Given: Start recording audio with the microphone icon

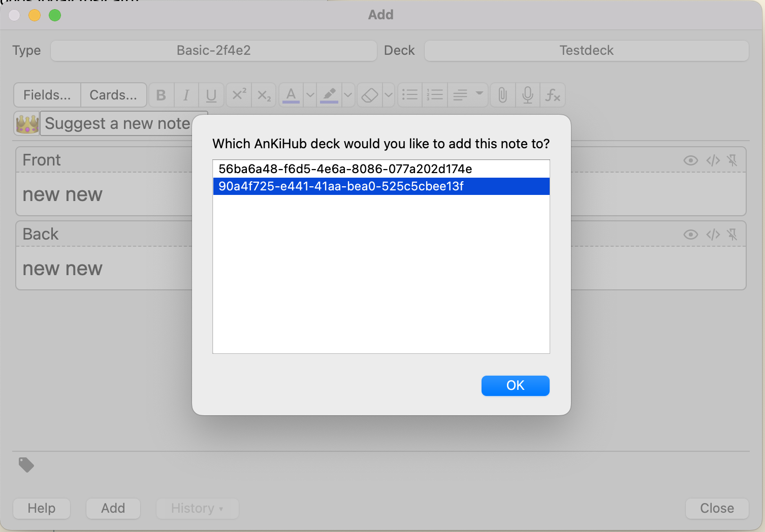Looking at the screenshot, I should pyautogui.click(x=528, y=95).
